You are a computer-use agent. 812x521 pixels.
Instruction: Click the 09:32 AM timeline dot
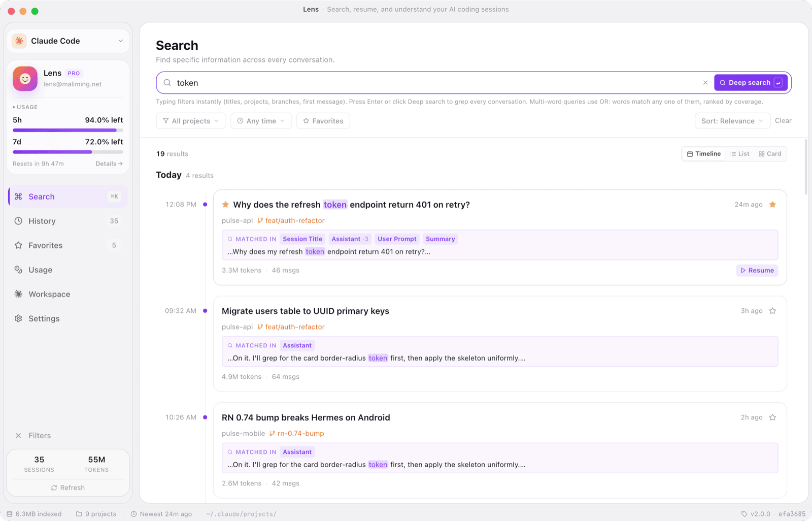pyautogui.click(x=205, y=311)
